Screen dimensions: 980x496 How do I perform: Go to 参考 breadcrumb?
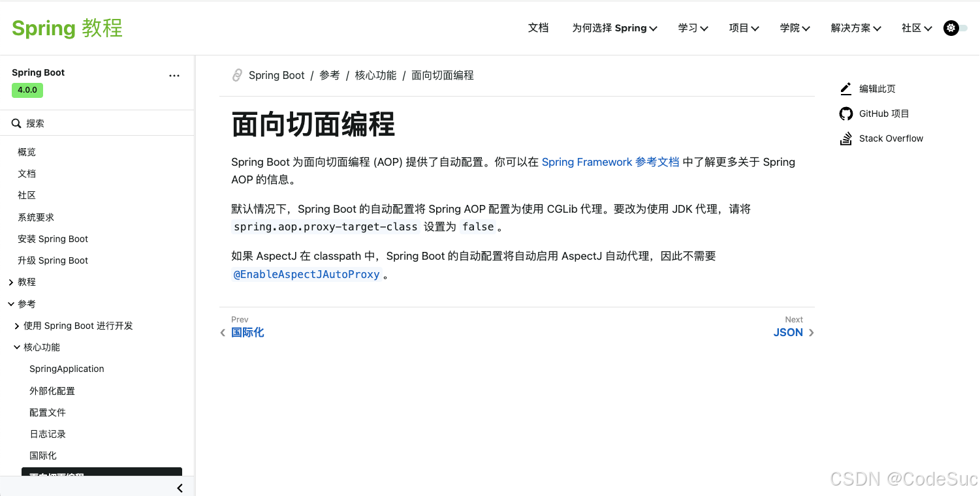[330, 75]
